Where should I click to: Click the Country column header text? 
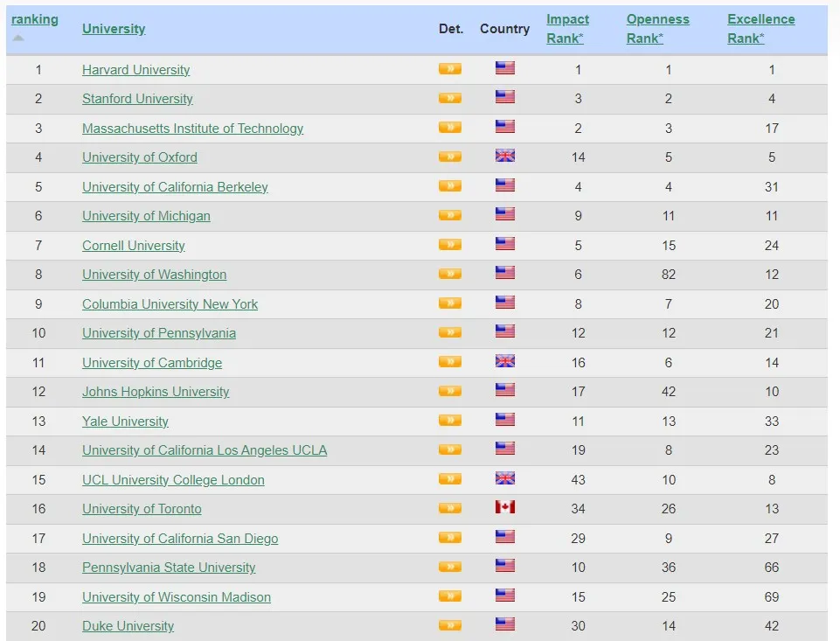pyautogui.click(x=504, y=29)
